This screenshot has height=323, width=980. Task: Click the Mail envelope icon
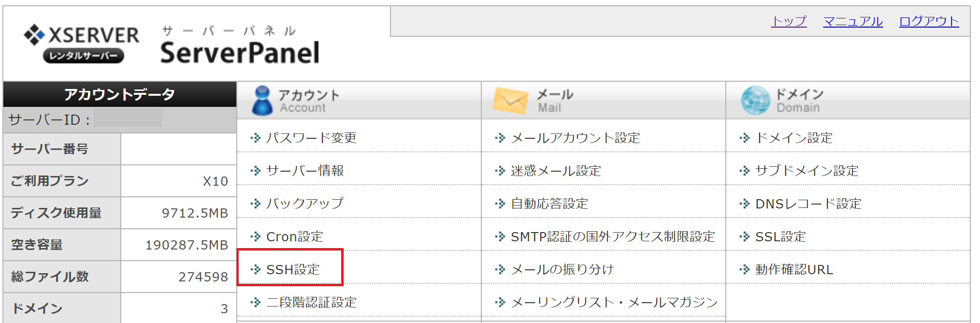(510, 101)
